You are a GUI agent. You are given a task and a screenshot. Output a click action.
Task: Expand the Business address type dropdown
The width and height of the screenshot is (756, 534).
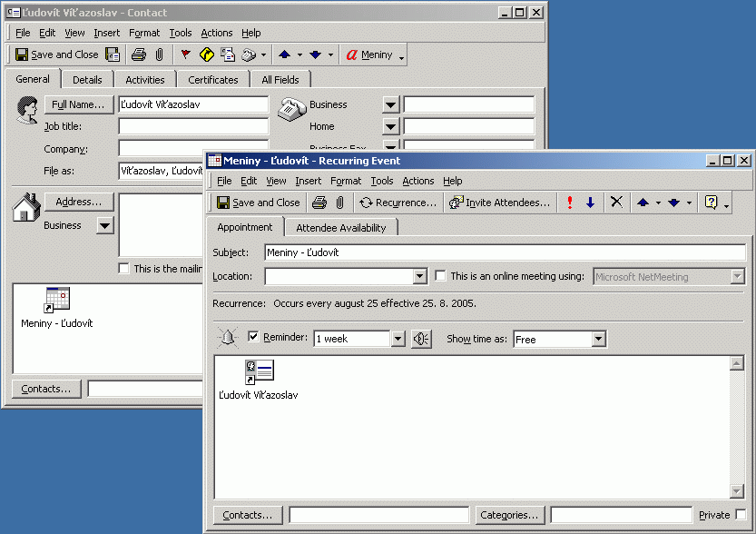(105, 225)
